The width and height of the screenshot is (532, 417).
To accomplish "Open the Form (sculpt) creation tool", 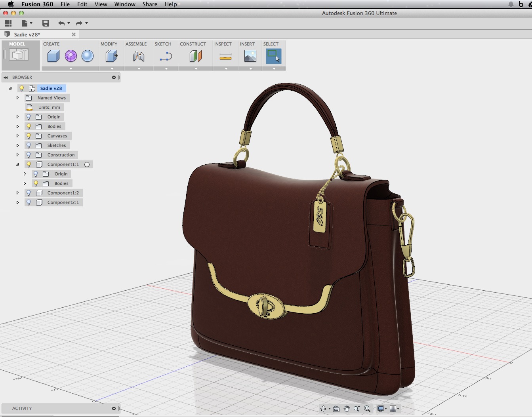I will click(x=71, y=56).
